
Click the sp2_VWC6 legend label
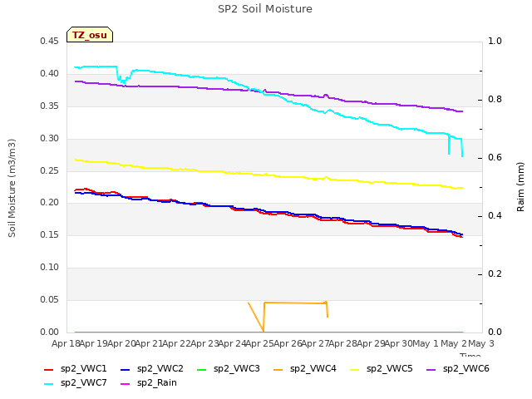coord(465,369)
